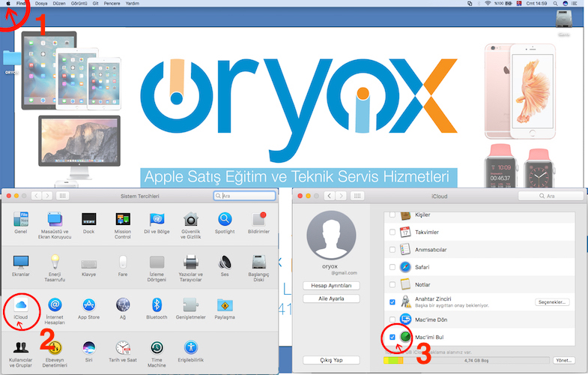Open Tarih ve Saat preferences
The width and height of the screenshot is (588, 375).
(123, 351)
